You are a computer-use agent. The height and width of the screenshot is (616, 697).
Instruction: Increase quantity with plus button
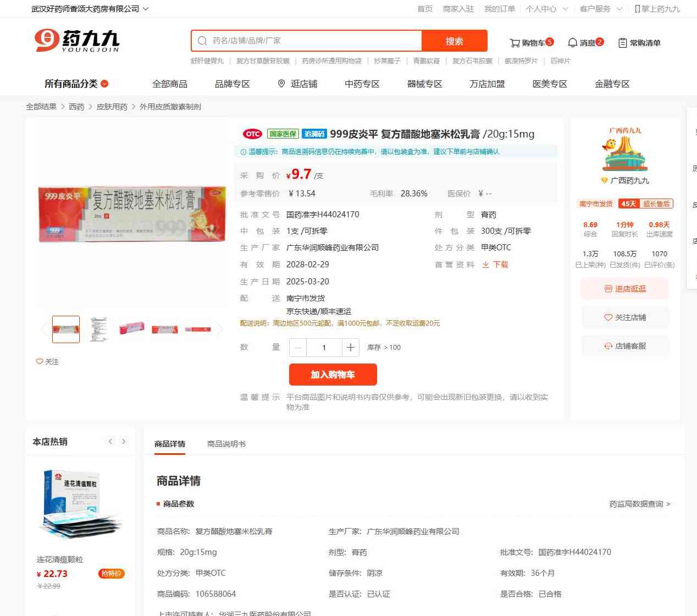point(351,348)
